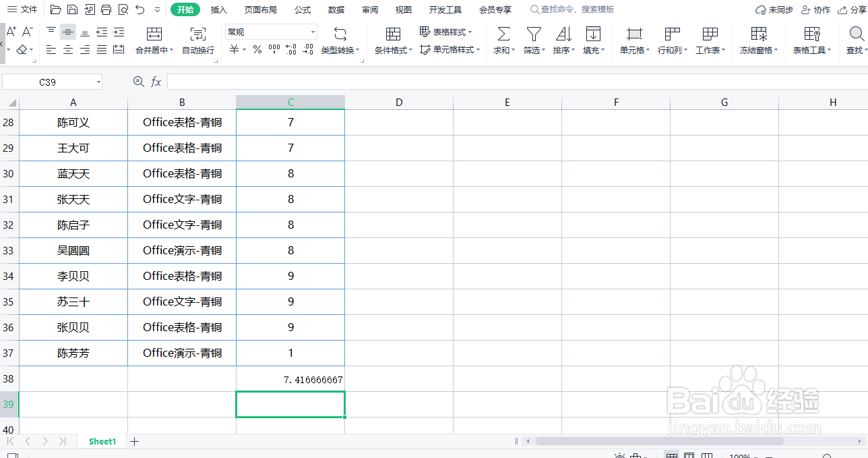The width and height of the screenshot is (868, 458).
Task: Click the Undo arrow icon
Action: point(139,10)
